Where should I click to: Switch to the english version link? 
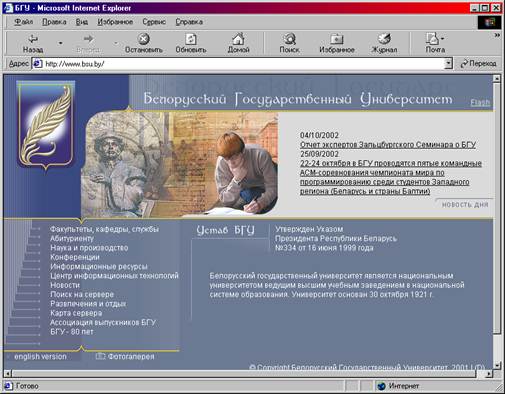[x=40, y=357]
